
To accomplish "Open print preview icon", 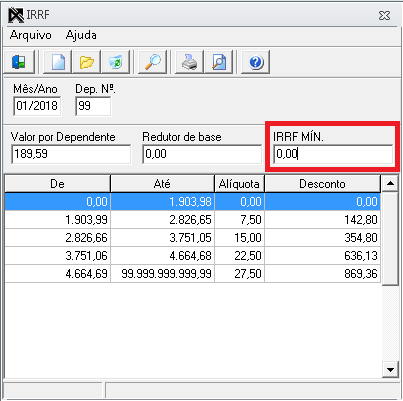I will point(219,62).
